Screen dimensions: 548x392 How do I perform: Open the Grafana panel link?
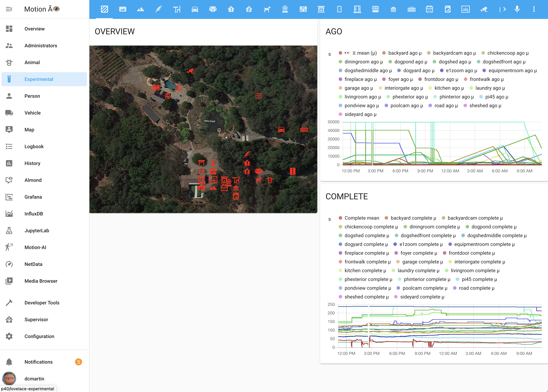coord(33,197)
